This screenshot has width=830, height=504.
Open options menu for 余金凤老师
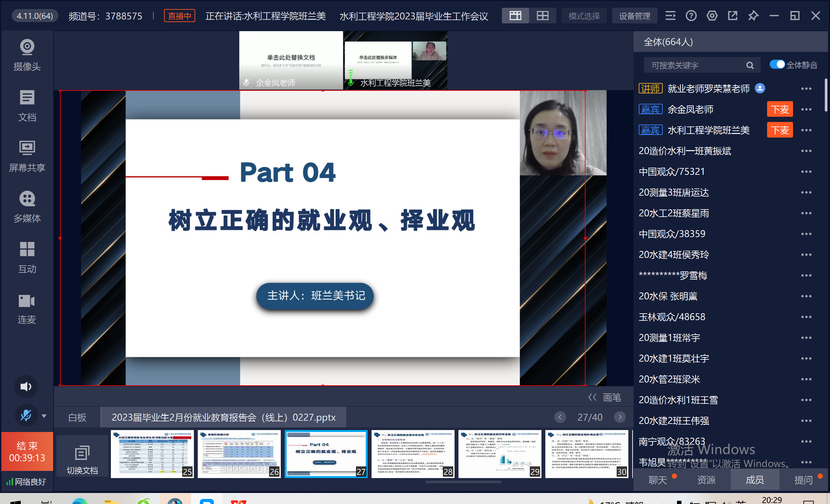tap(806, 110)
